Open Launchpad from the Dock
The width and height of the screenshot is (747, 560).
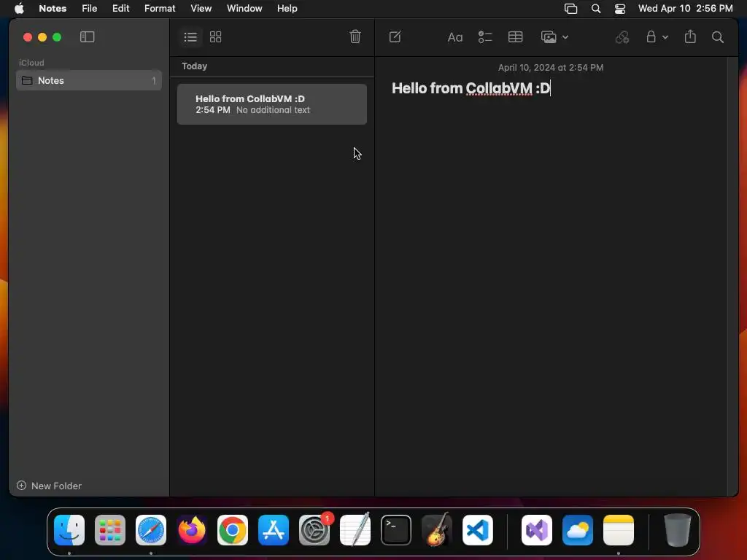point(110,530)
